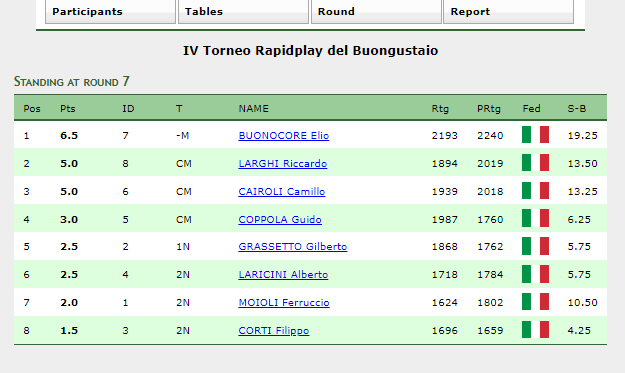The height and width of the screenshot is (373, 625).
Task: Click the Italian flag next to LARGHI Riccardo
Action: click(535, 163)
